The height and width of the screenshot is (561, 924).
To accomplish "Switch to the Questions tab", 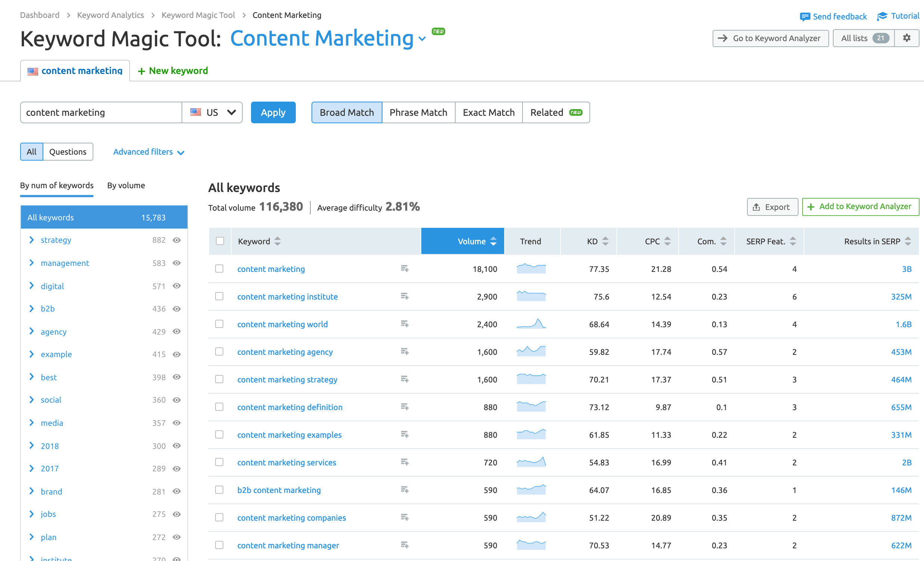I will pos(67,151).
